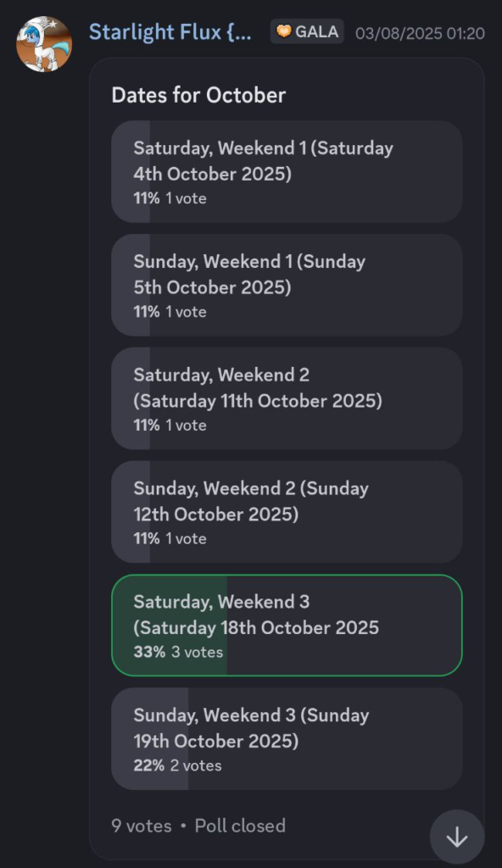View voters via '2 votes' on Sunday 19th
Viewport: 502px width, 868px height.
pyautogui.click(x=196, y=765)
